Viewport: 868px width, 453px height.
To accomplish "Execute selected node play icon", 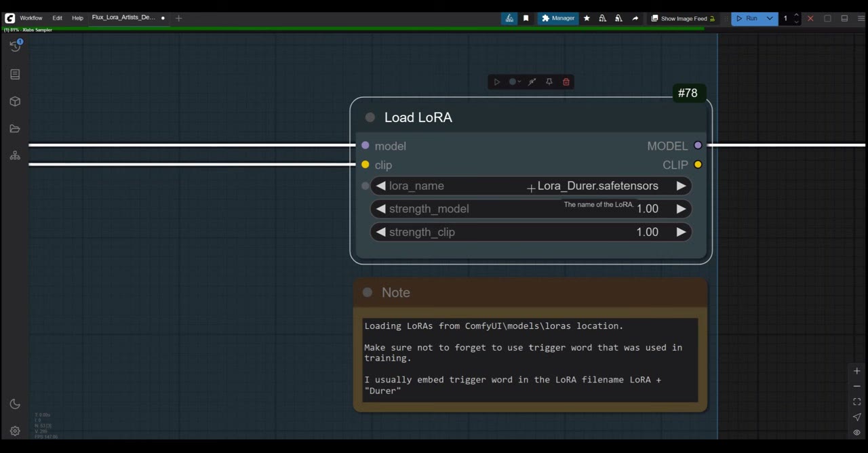I will (496, 82).
